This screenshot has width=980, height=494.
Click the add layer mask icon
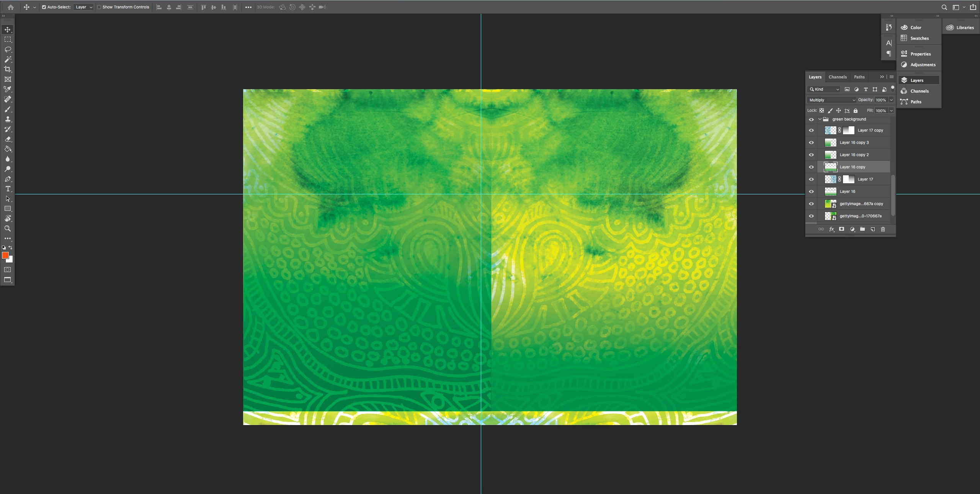click(x=841, y=229)
